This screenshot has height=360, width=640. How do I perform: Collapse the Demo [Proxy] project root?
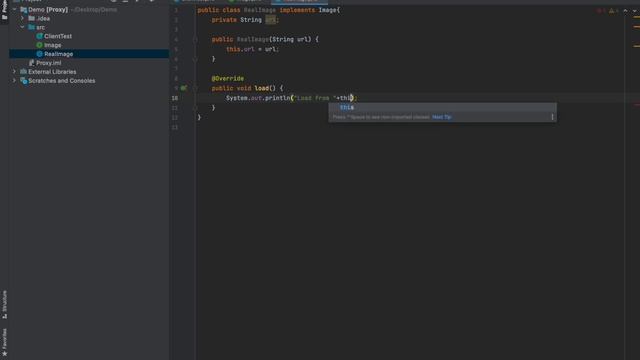(15, 9)
